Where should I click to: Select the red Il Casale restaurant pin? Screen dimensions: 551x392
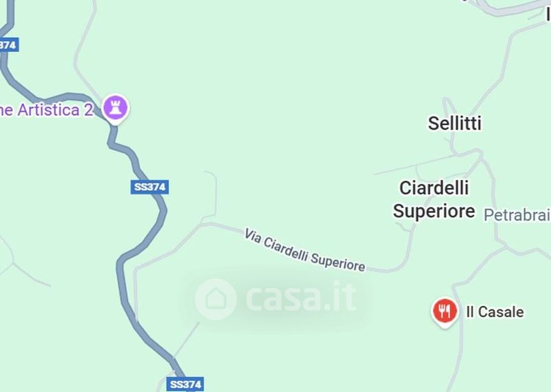pyautogui.click(x=444, y=312)
